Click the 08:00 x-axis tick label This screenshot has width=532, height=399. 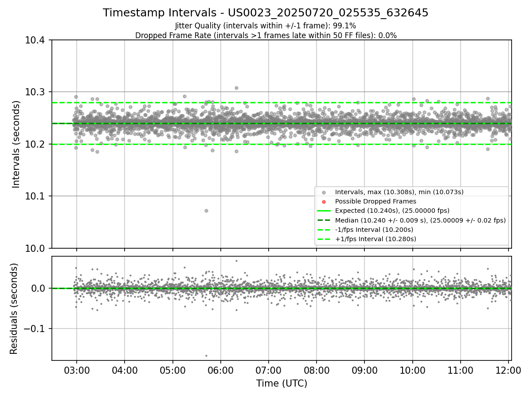317,370
